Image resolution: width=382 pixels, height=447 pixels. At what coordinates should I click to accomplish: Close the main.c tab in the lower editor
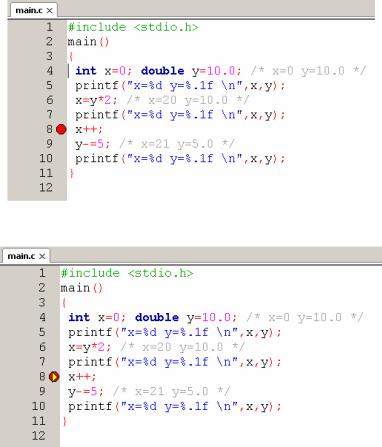(42, 256)
